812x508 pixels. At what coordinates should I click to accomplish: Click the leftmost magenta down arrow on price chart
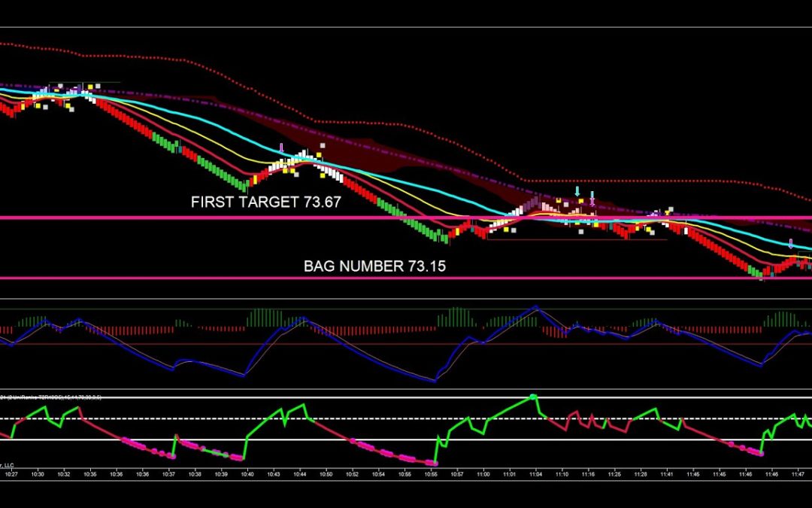click(281, 148)
